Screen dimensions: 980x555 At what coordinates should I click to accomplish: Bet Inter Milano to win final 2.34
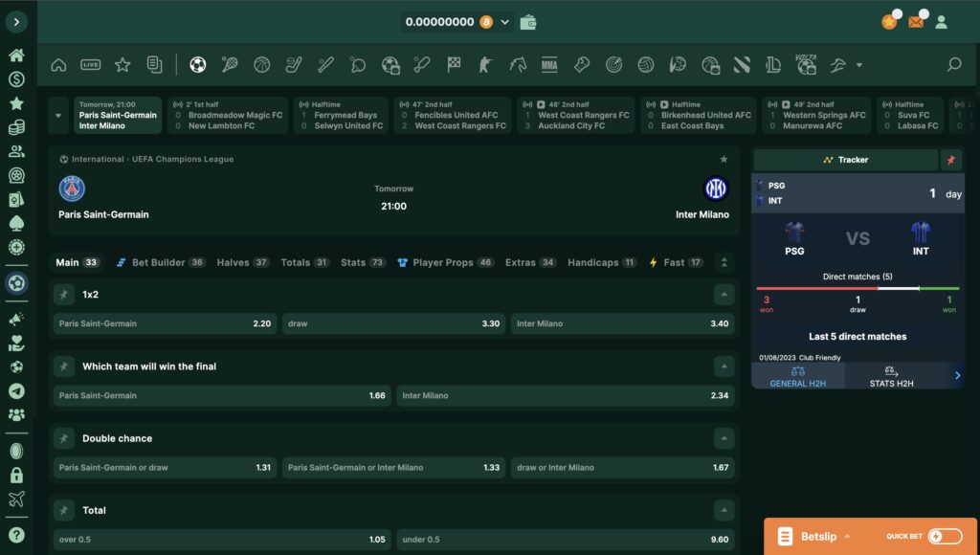pos(566,395)
